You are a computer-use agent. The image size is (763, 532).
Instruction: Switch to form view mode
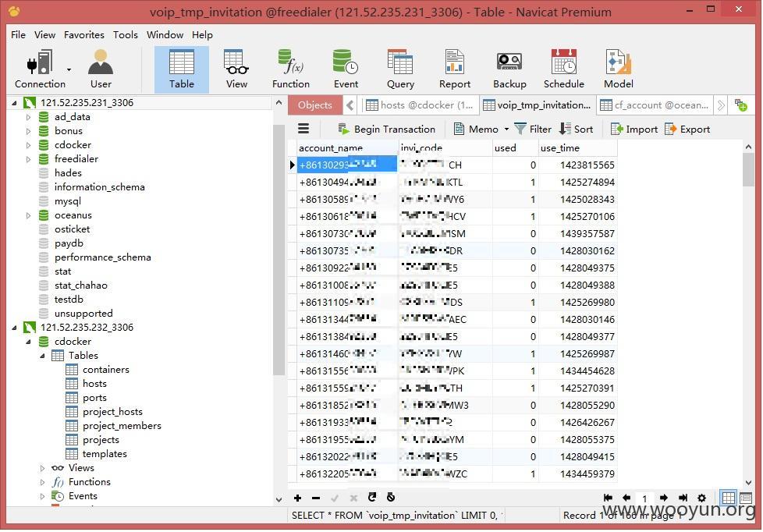(x=746, y=498)
